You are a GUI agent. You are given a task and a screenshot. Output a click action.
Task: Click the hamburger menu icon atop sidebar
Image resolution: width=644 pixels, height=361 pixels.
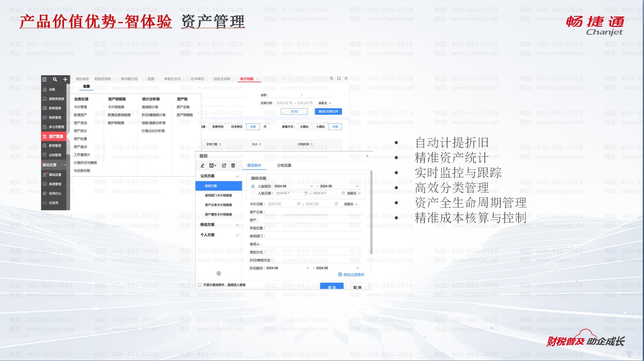(x=45, y=79)
